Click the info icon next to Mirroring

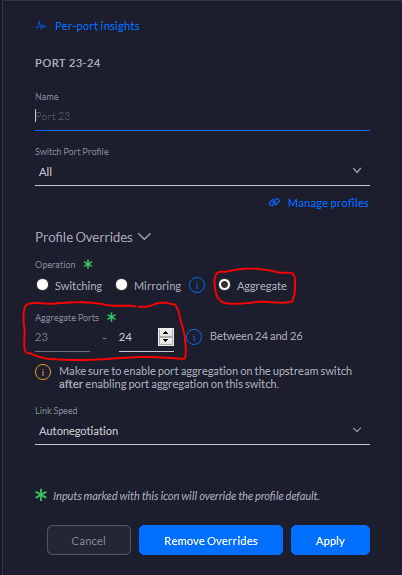[197, 285]
